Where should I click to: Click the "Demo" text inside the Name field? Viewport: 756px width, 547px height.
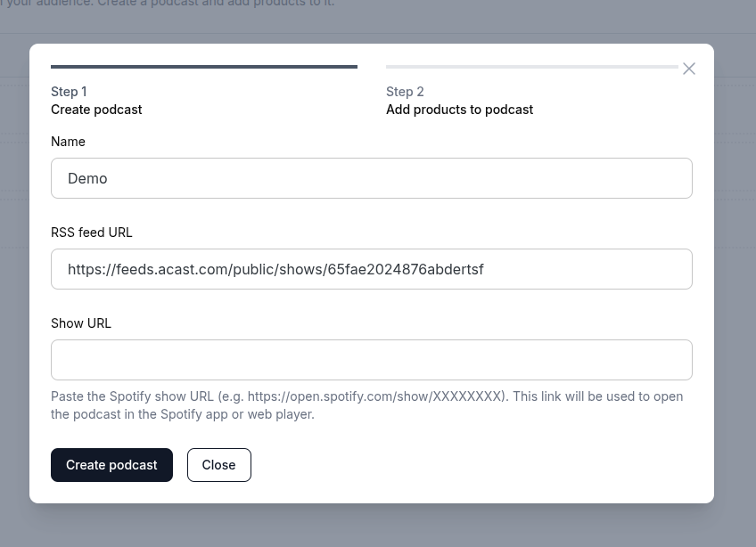[x=87, y=178]
